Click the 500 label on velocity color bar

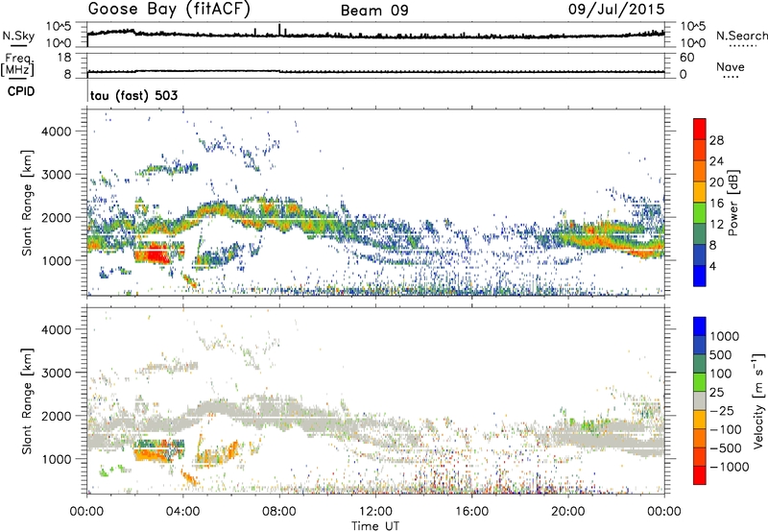point(719,354)
